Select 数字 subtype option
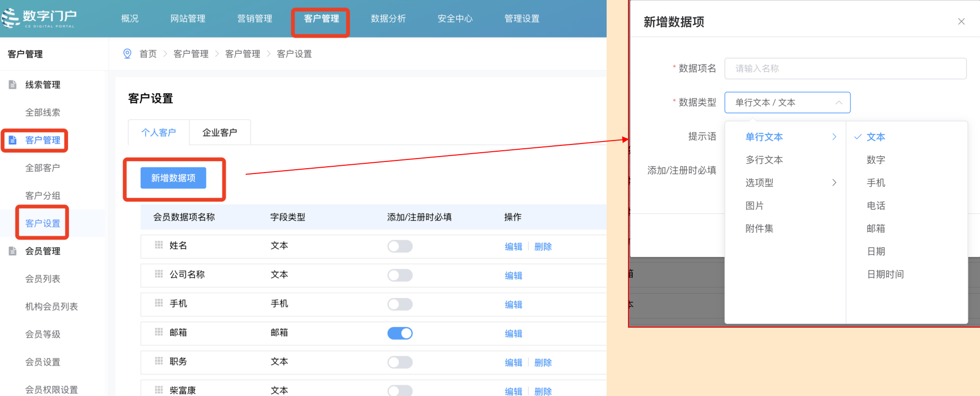This screenshot has width=980, height=396. (876, 160)
